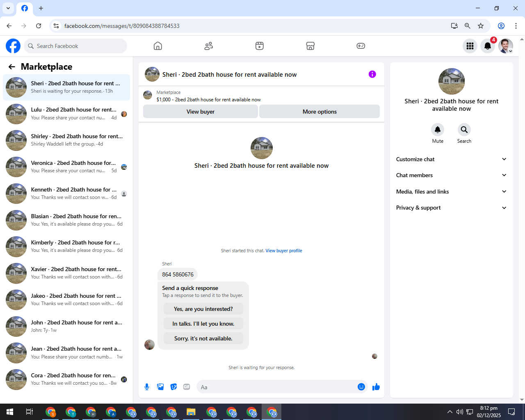Click message box Aa field

[277, 387]
